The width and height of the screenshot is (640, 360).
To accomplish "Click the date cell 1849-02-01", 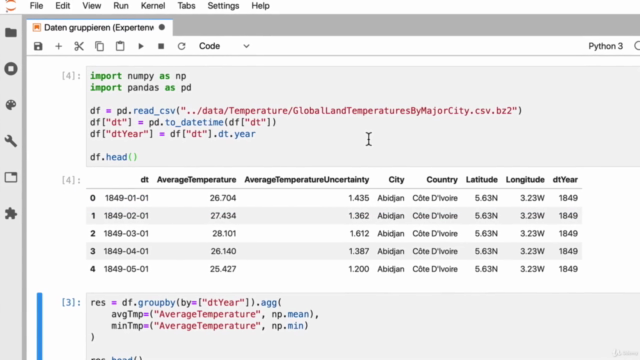I will 126,216.
